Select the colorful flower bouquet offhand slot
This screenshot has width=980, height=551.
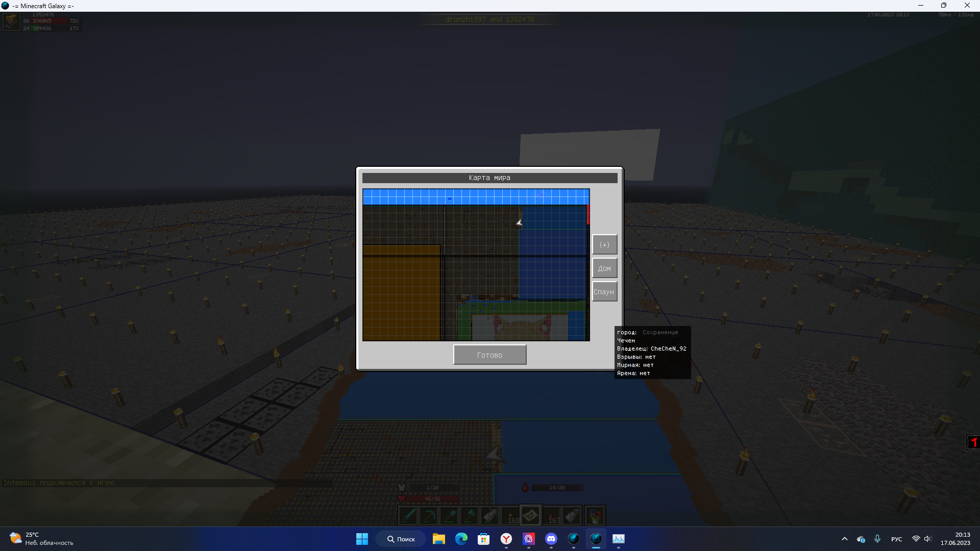tap(595, 516)
